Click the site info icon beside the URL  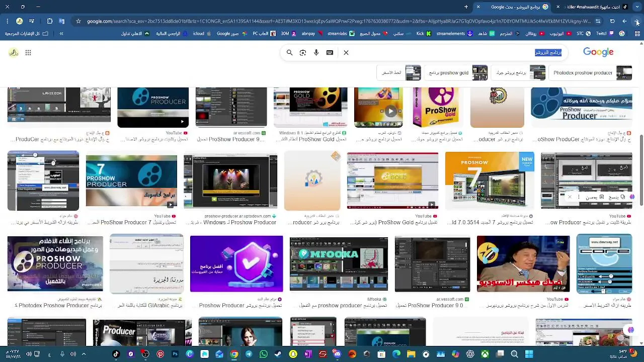pyautogui.click(x=598, y=21)
